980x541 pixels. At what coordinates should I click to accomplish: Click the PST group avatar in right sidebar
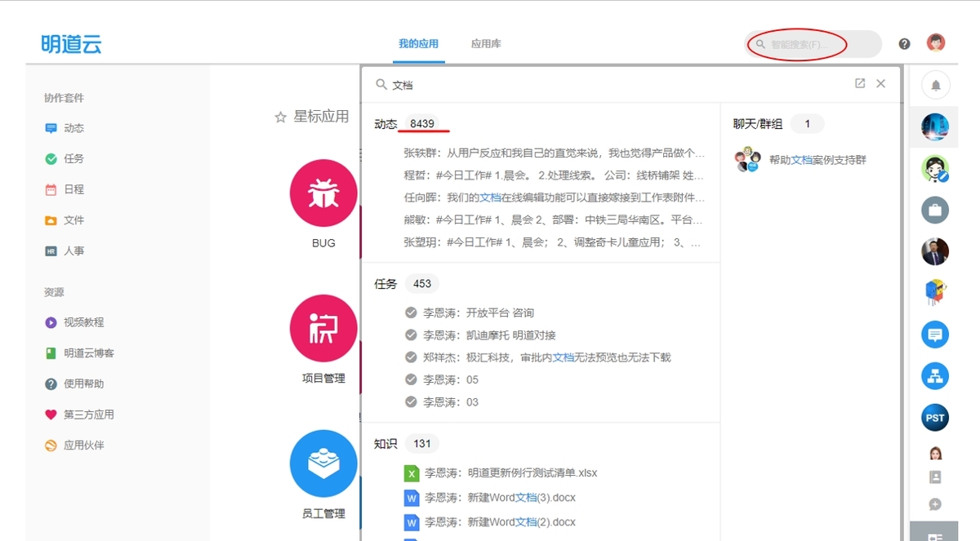[x=935, y=417]
